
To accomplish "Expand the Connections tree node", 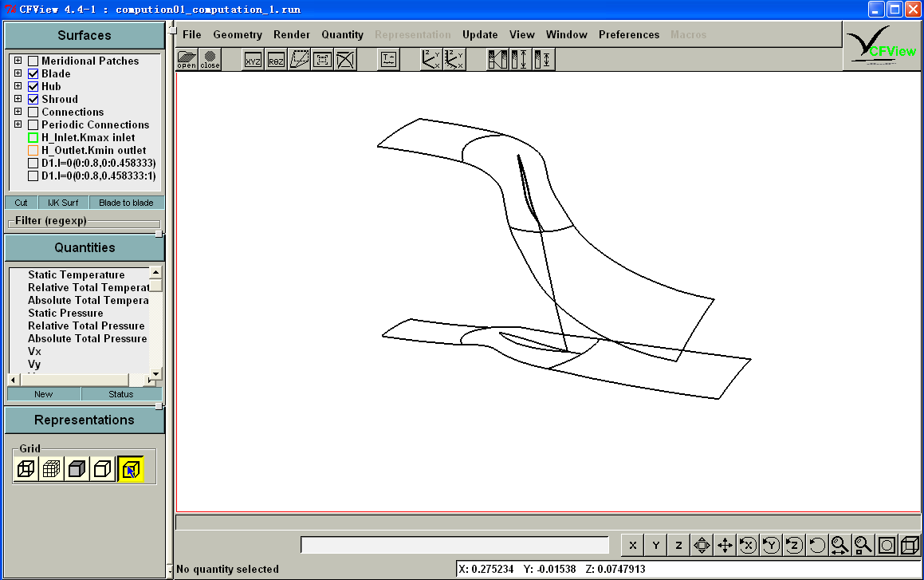I will (x=18, y=112).
